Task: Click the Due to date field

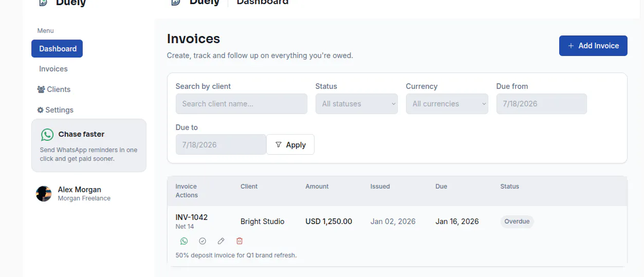Action: pyautogui.click(x=221, y=145)
